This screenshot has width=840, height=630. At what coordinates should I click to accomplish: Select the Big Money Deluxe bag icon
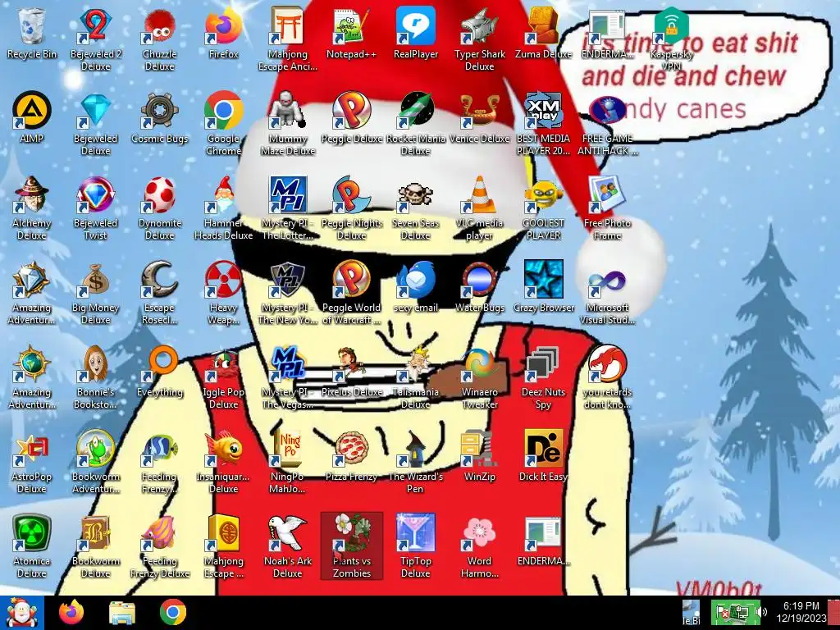[x=95, y=280]
